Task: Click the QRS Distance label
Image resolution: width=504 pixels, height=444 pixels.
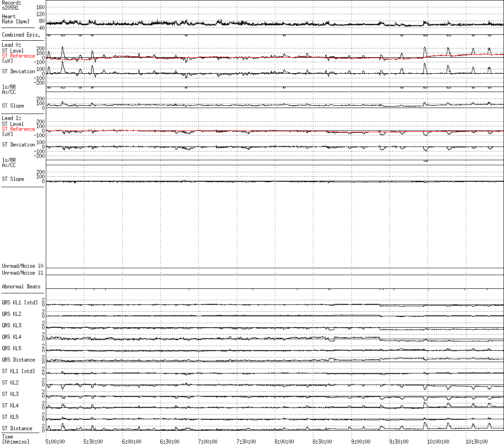Action: (x=18, y=360)
